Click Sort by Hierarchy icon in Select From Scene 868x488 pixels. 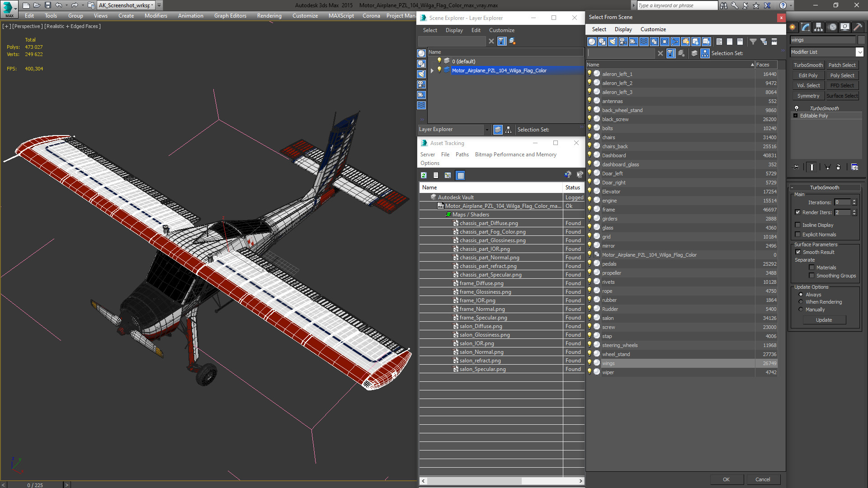(705, 53)
